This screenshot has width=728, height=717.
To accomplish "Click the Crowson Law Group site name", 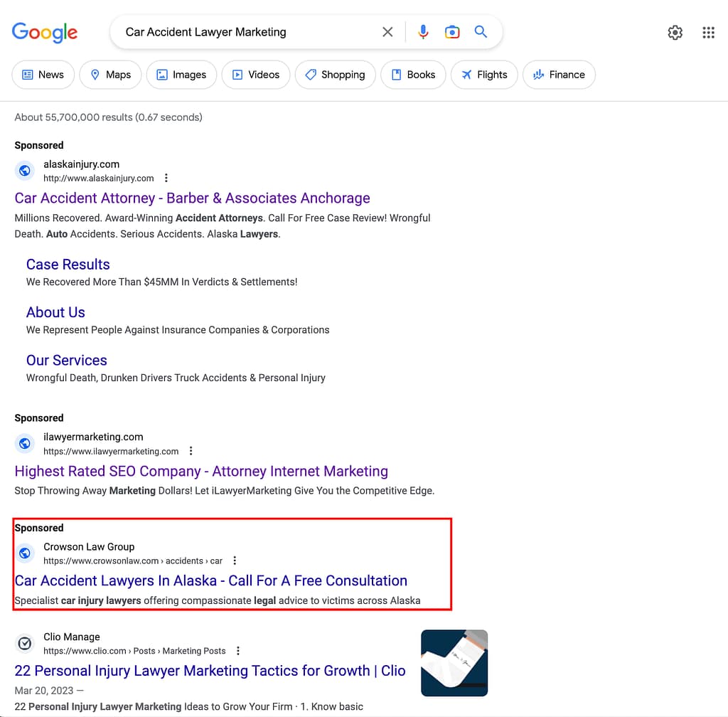I will [x=89, y=546].
